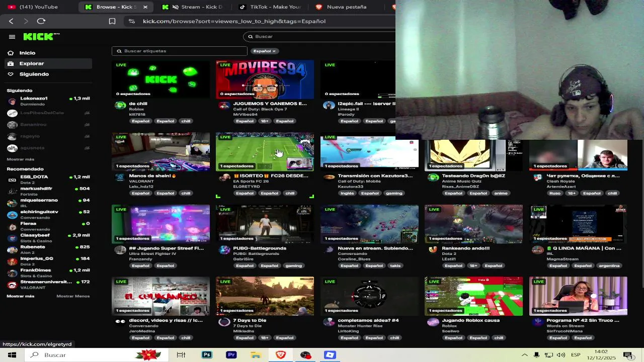Expand Mostrar más under Recomendado
The height and width of the screenshot is (362, 644).
click(x=21, y=296)
